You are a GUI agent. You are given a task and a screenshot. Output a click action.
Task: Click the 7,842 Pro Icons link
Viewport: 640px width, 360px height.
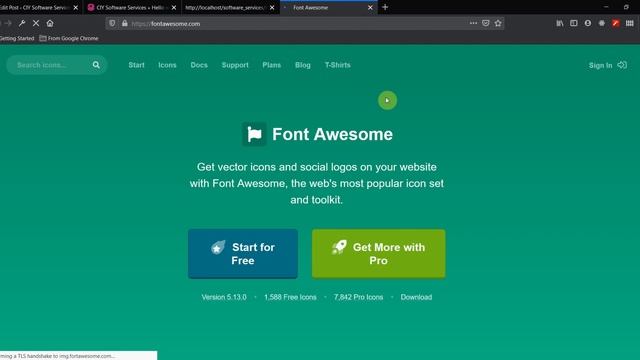(x=358, y=297)
